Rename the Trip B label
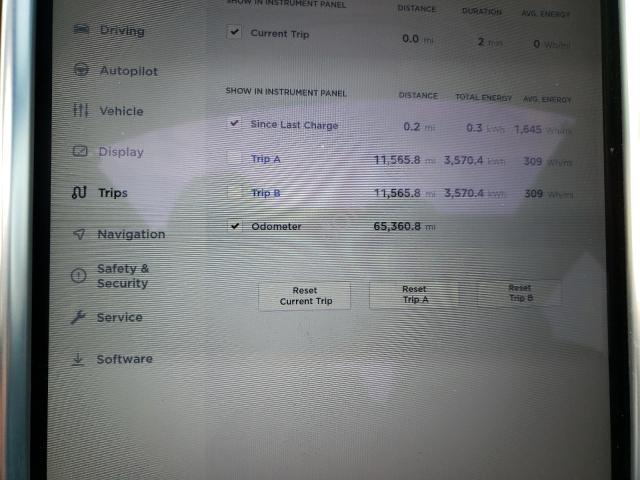The image size is (640, 480). click(266, 193)
